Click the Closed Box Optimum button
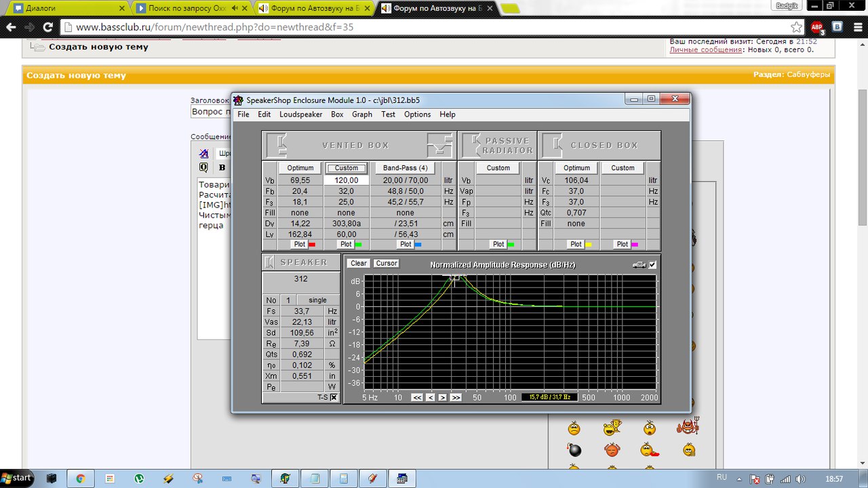This screenshot has height=488, width=868. tap(576, 168)
